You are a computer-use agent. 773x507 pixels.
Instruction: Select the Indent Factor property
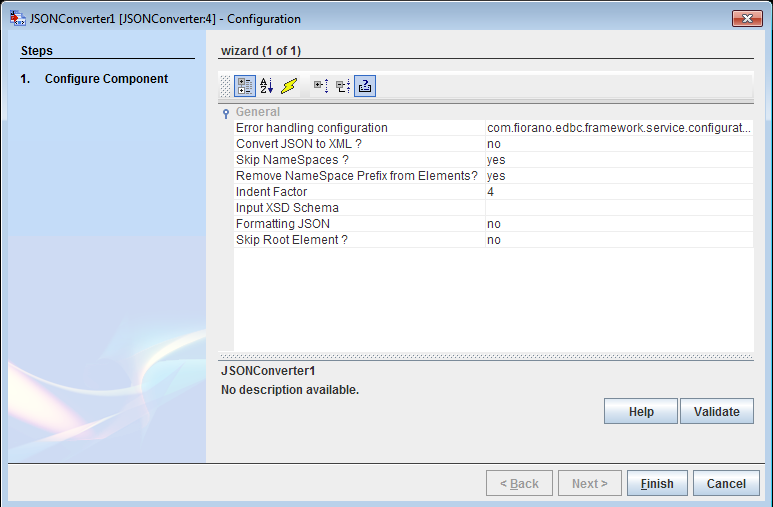pyautogui.click(x=359, y=191)
